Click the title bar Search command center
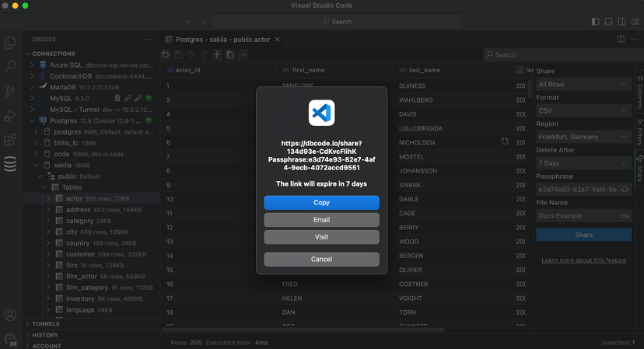 336,21
